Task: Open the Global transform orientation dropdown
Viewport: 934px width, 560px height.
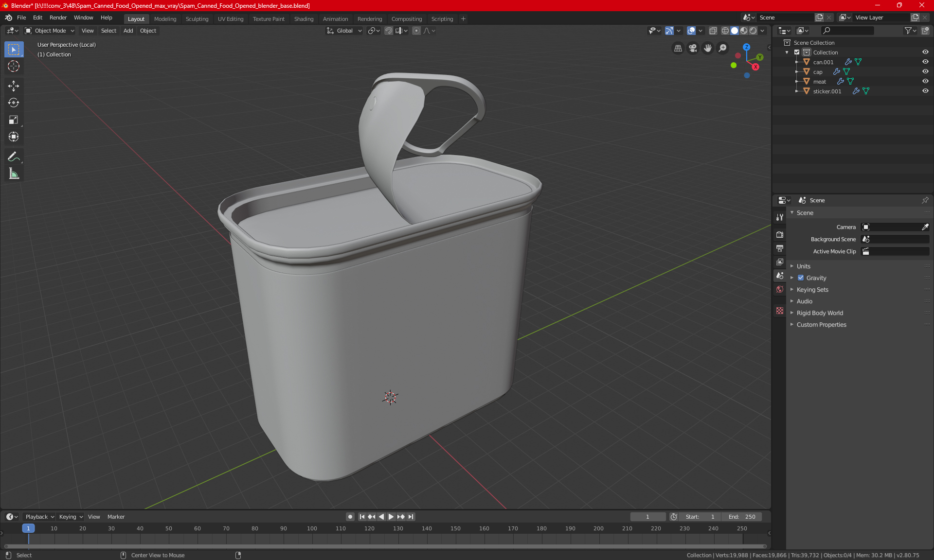Action: click(344, 31)
